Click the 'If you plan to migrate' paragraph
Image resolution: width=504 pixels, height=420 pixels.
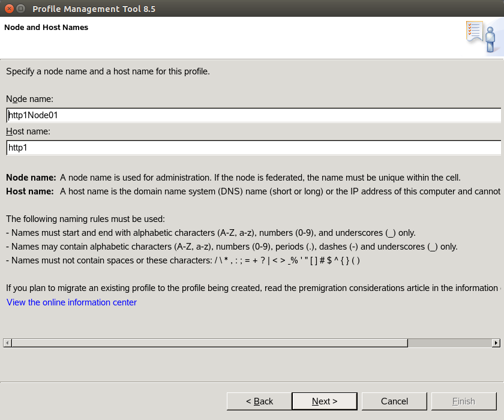pyautogui.click(x=253, y=288)
